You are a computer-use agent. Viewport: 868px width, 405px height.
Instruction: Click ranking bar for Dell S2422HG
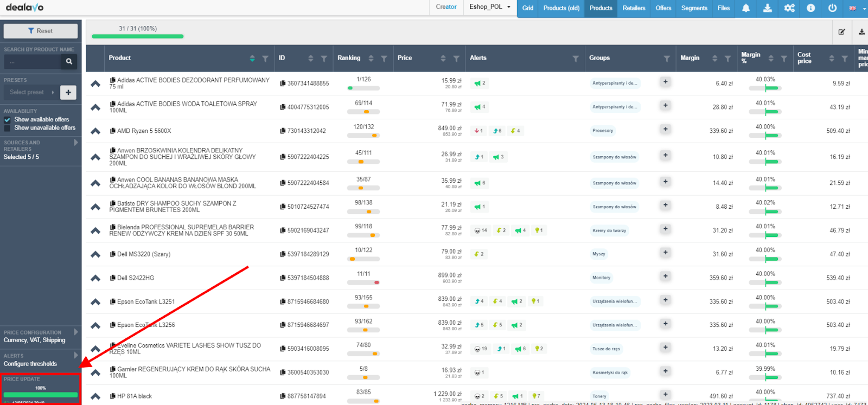click(x=363, y=282)
